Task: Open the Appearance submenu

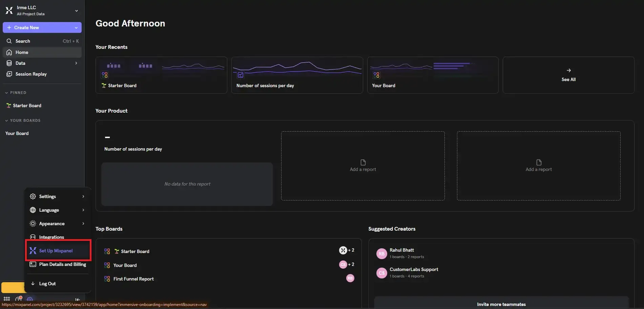Action: pyautogui.click(x=57, y=224)
